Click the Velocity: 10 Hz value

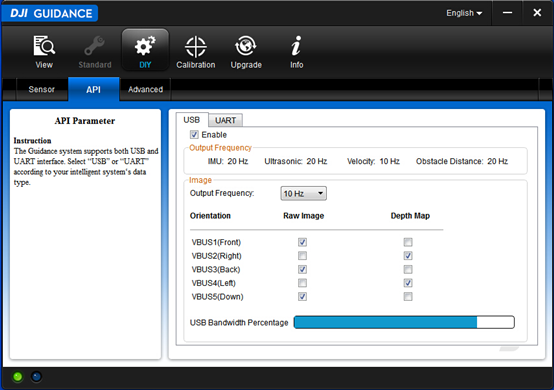pyautogui.click(x=373, y=161)
